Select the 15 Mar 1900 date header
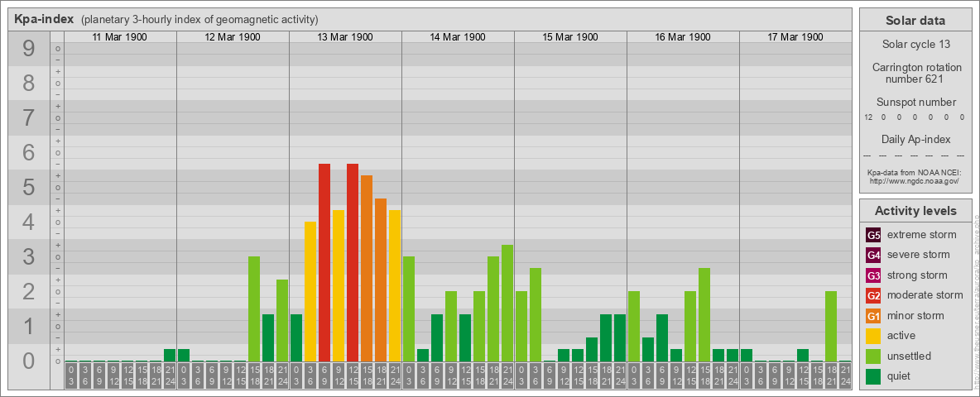Screen dimensions: 980x397 pos(570,37)
